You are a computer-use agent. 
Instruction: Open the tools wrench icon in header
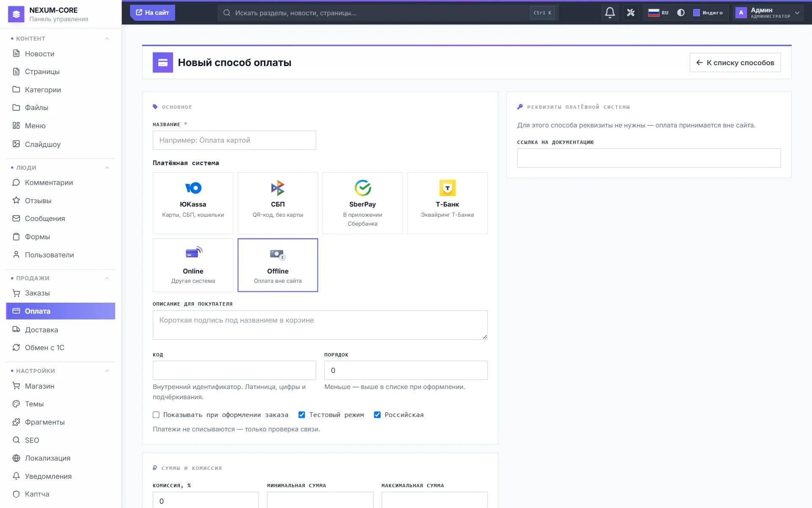[631, 13]
